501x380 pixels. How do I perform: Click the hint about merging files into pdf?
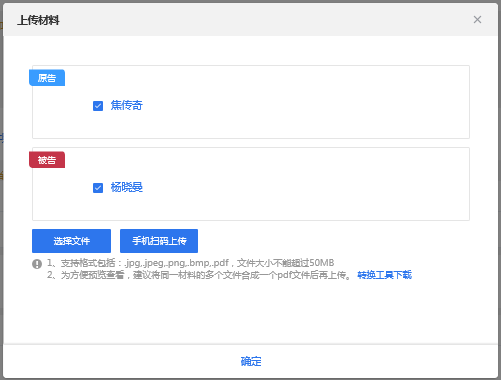tap(199, 275)
